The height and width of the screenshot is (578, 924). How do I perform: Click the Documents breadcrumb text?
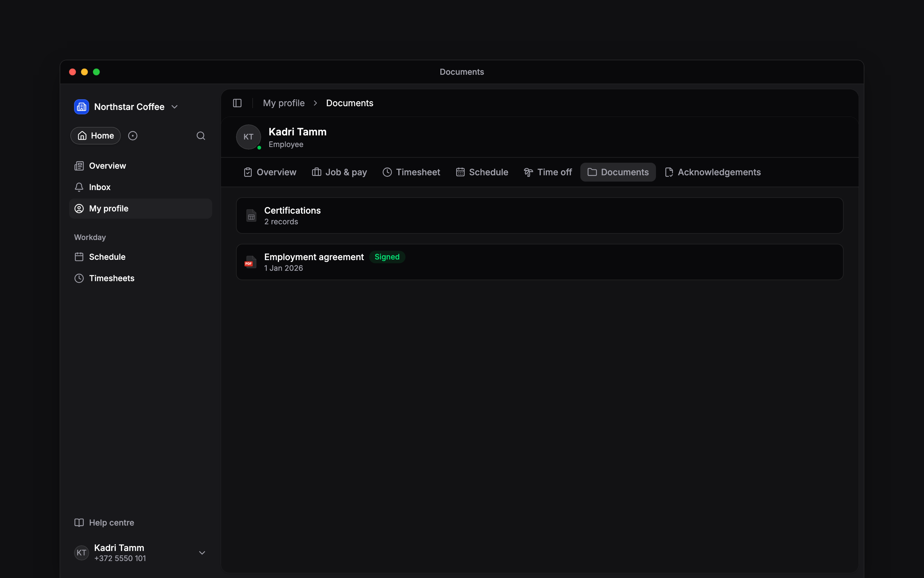coord(349,103)
